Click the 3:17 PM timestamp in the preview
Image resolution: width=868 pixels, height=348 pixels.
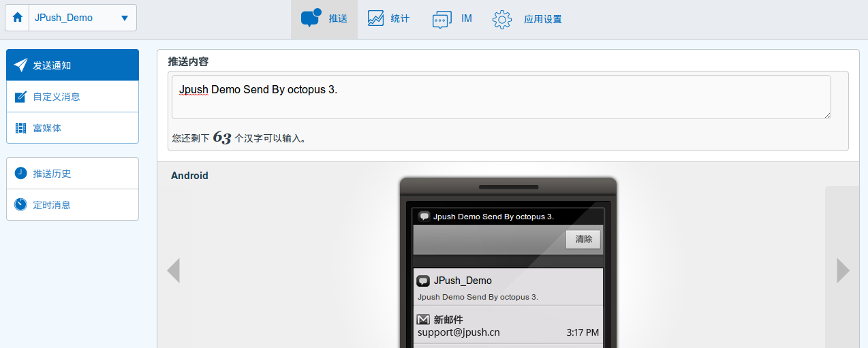point(583,332)
